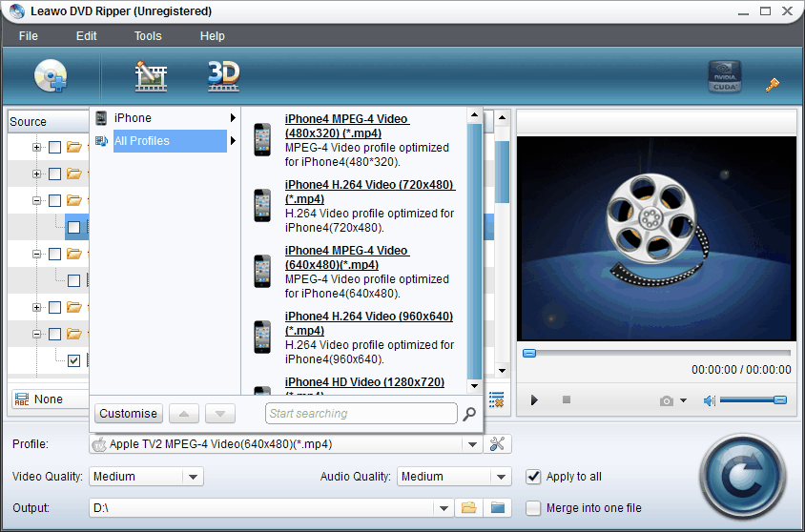Check the third source folder checkbox
Image resolution: width=805 pixels, height=532 pixels.
[x=55, y=200]
